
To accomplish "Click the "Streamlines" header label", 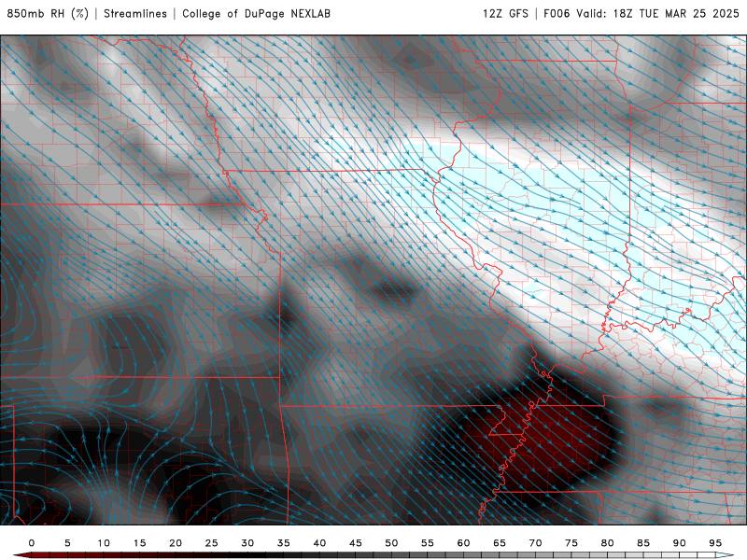I will [135, 13].
